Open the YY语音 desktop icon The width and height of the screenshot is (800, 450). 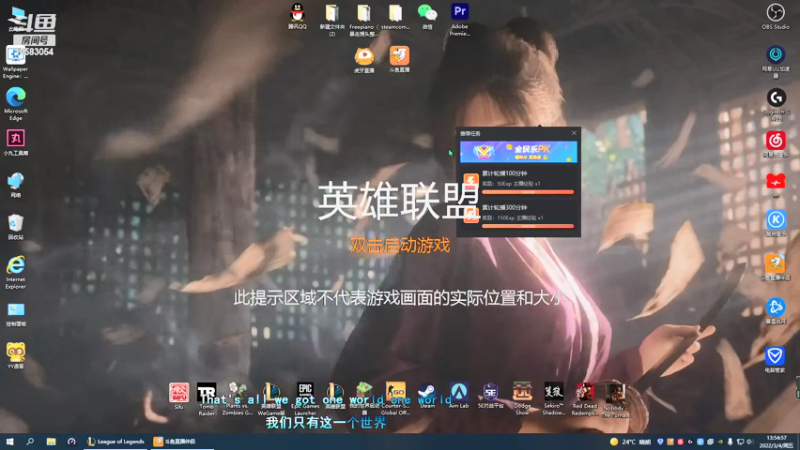(15, 356)
